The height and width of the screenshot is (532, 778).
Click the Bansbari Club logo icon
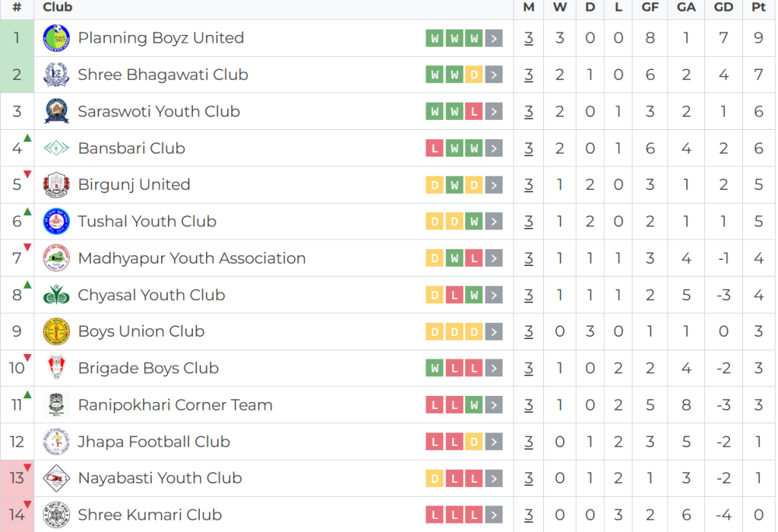pos(56,148)
